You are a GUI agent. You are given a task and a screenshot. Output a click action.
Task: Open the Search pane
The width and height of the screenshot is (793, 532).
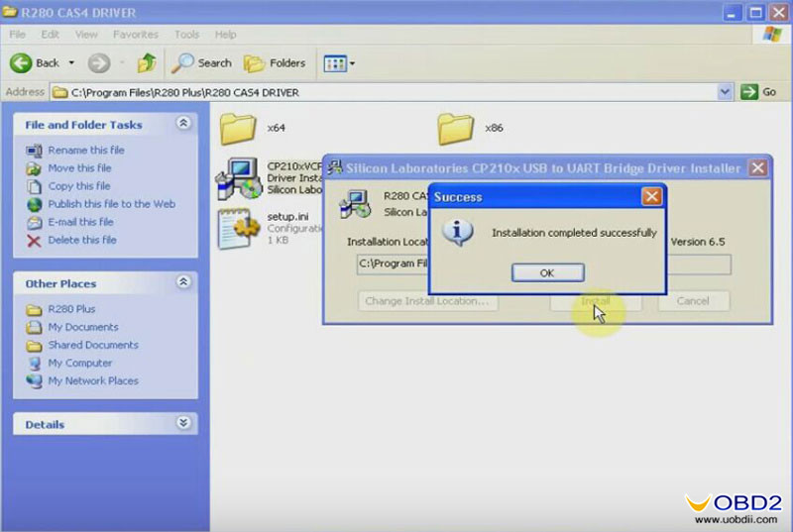(x=201, y=63)
